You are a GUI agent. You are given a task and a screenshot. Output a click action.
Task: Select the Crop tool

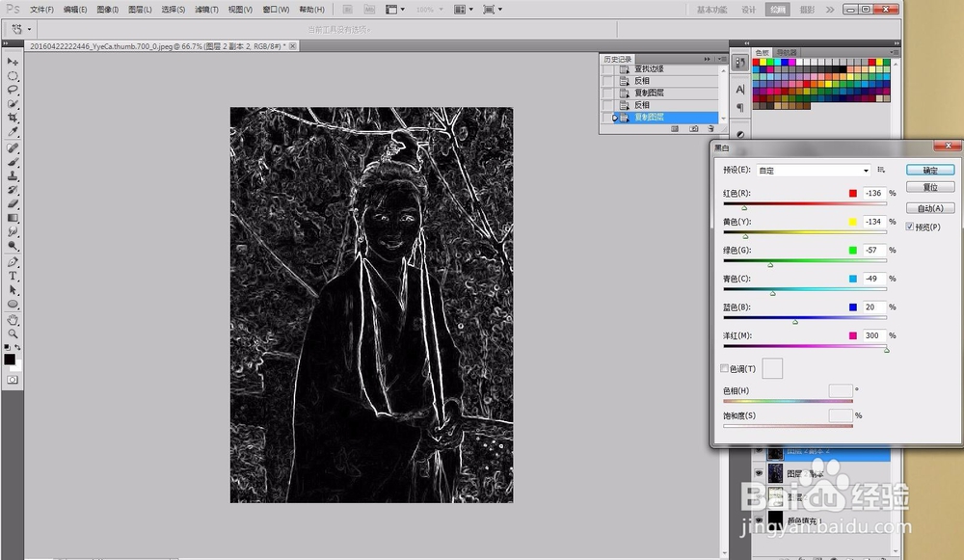pos(13,118)
